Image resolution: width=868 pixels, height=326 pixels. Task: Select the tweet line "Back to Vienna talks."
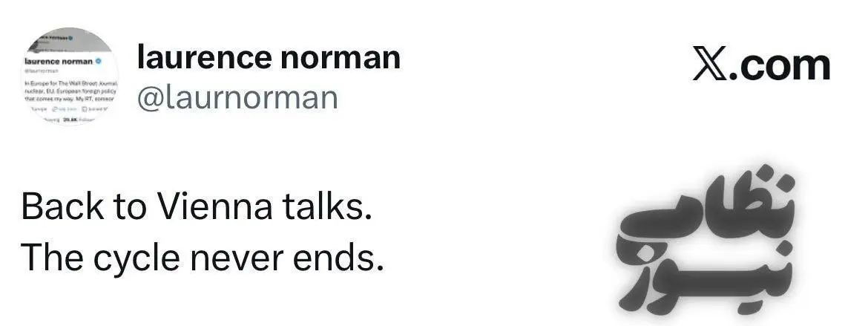click(196, 206)
